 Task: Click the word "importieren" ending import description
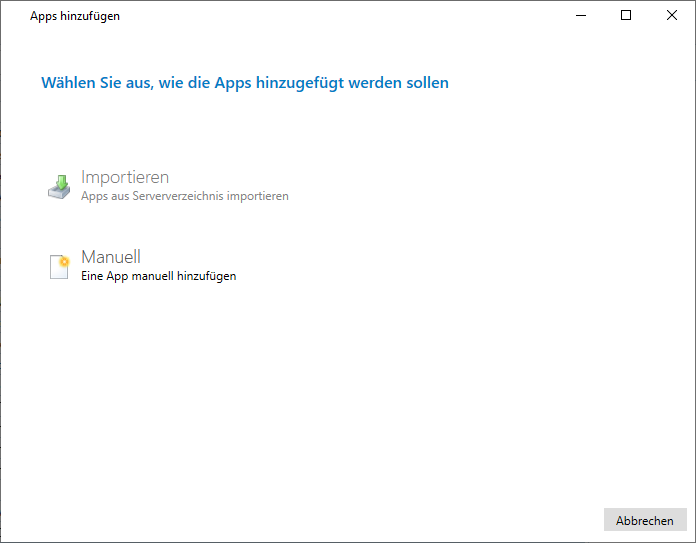click(x=258, y=196)
